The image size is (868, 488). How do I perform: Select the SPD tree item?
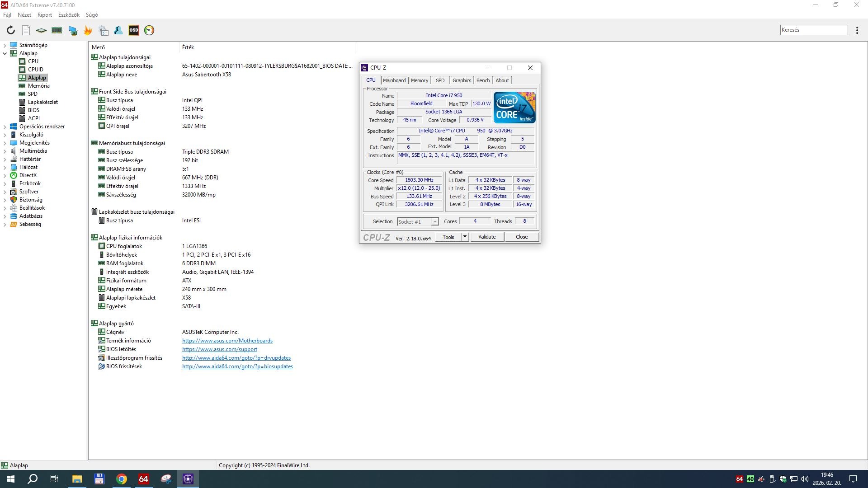33,94
